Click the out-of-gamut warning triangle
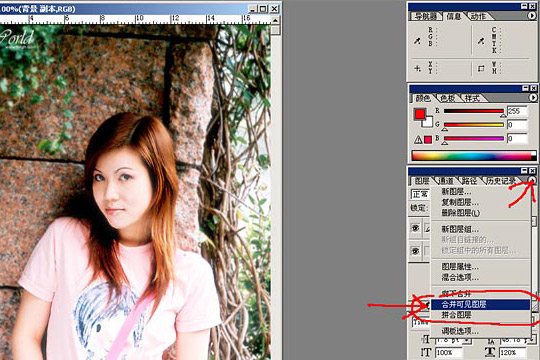540x360 pixels. (x=418, y=140)
